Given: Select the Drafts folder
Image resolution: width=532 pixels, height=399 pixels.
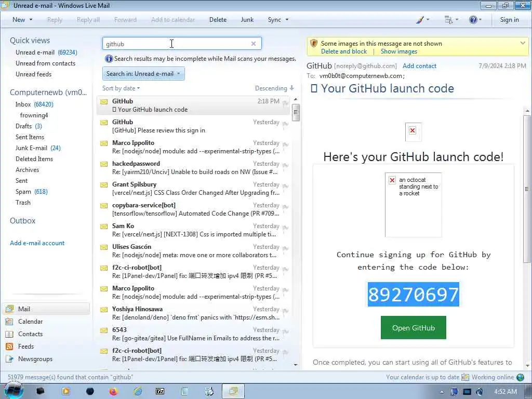Looking at the screenshot, I should (29, 126).
